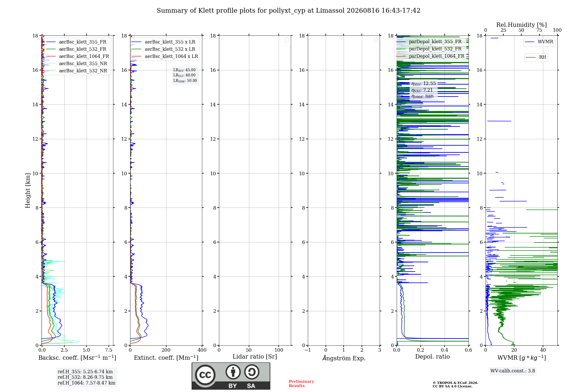Click the 'WVMR [g*kg⁻¹]' bottom axis label
Screen dimensions: 577x392
(x=522, y=358)
